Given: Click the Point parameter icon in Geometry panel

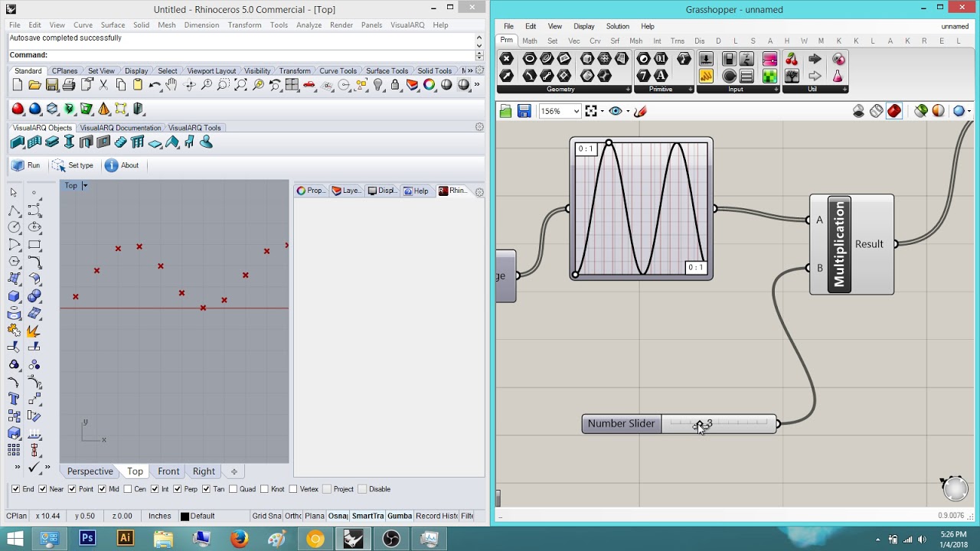Looking at the screenshot, I should [x=506, y=59].
